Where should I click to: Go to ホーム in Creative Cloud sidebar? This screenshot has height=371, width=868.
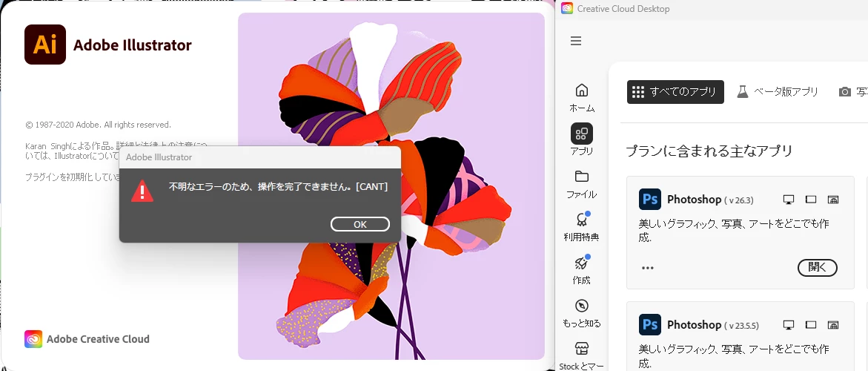tap(582, 98)
